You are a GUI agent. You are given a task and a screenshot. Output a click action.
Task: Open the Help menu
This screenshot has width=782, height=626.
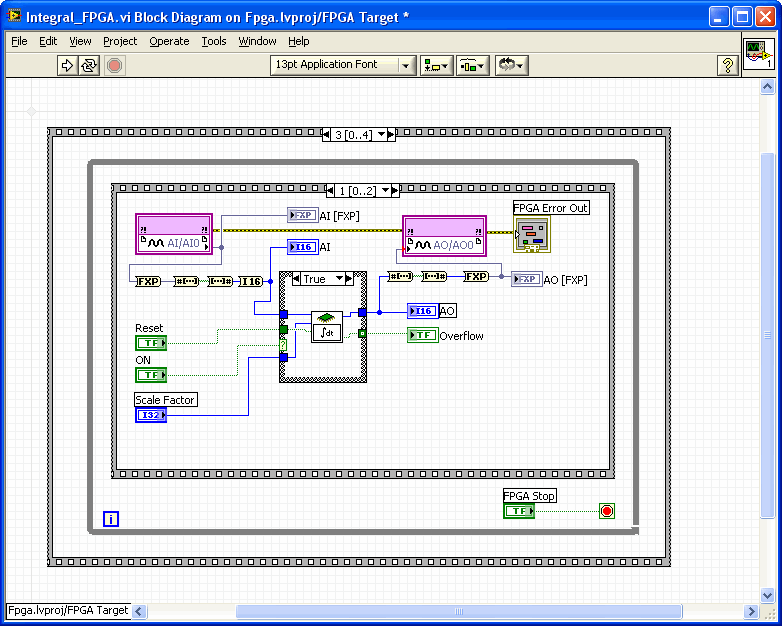pyautogui.click(x=298, y=41)
